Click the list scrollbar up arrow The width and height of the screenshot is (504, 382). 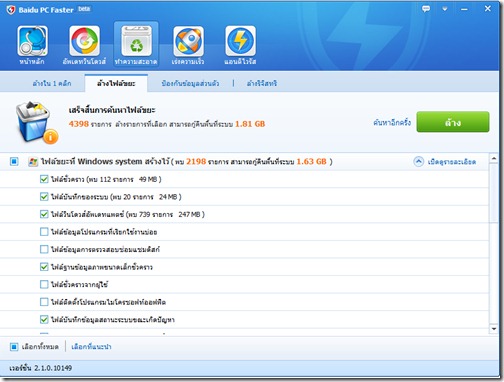[494, 158]
